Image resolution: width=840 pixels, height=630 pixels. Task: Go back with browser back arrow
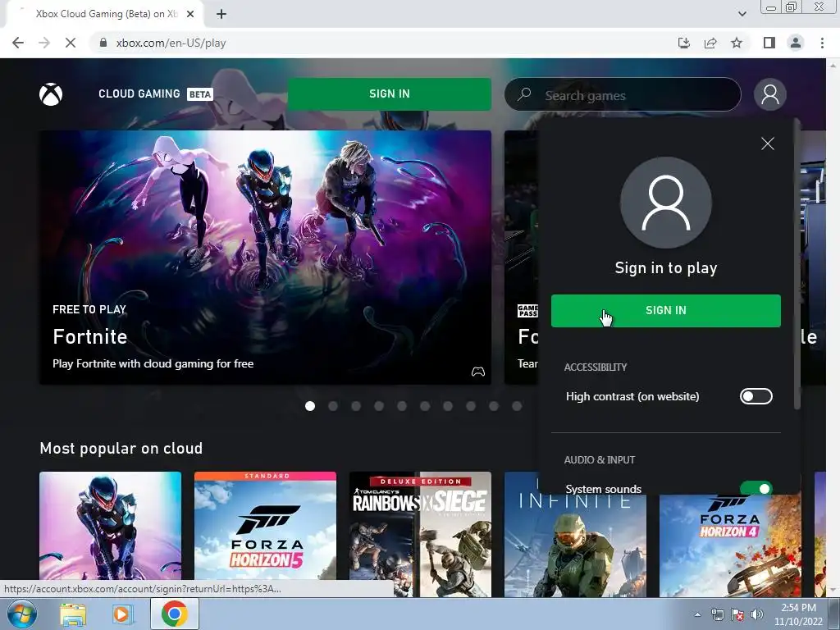(18, 43)
